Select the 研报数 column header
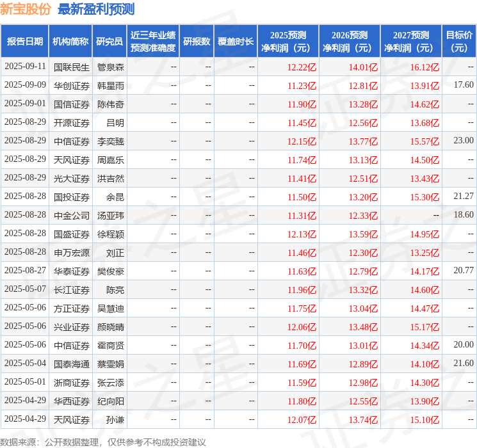This screenshot has width=477, height=448. click(197, 42)
